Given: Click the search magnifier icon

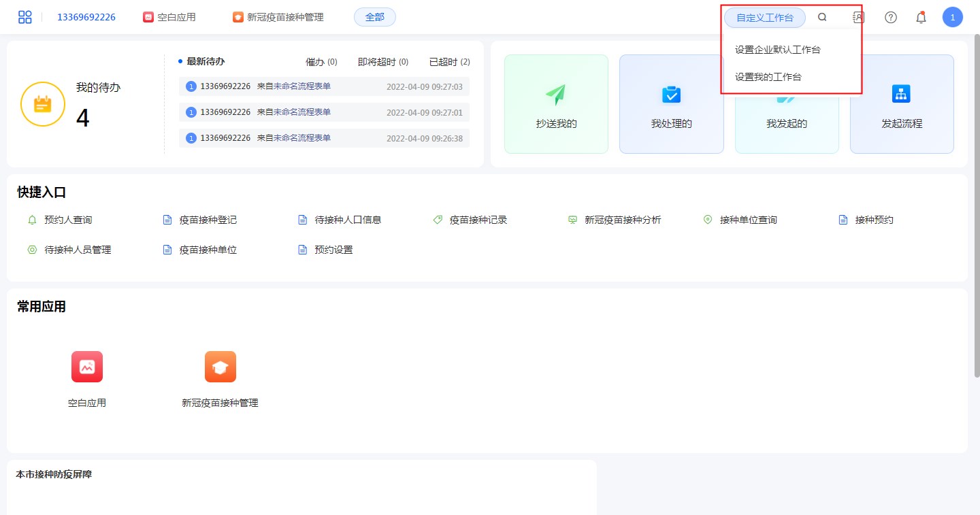Looking at the screenshot, I should 822,18.
